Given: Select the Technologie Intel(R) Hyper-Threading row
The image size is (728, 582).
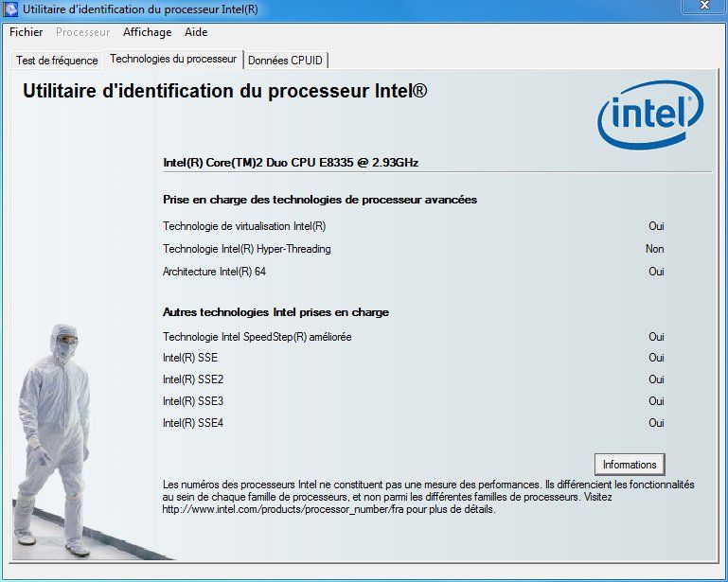Looking at the screenshot, I should [413, 249].
